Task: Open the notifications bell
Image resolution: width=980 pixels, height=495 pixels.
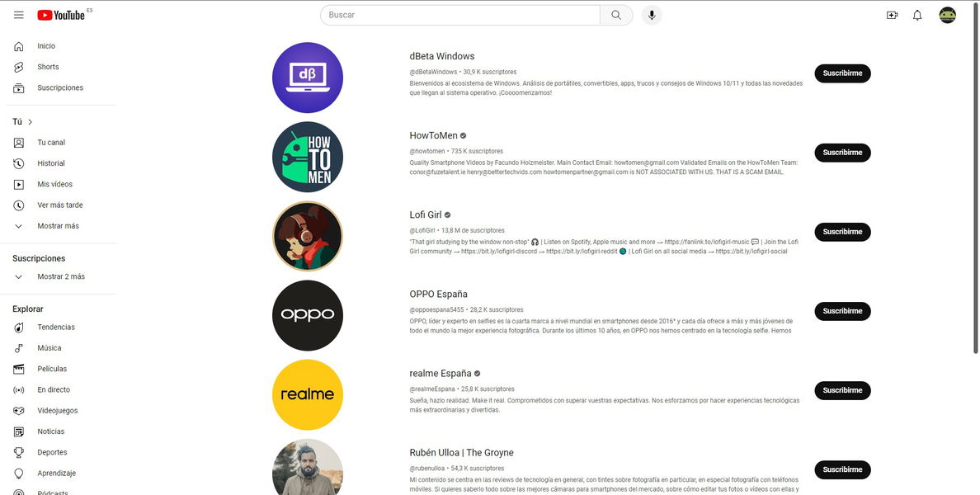Action: pos(917,15)
